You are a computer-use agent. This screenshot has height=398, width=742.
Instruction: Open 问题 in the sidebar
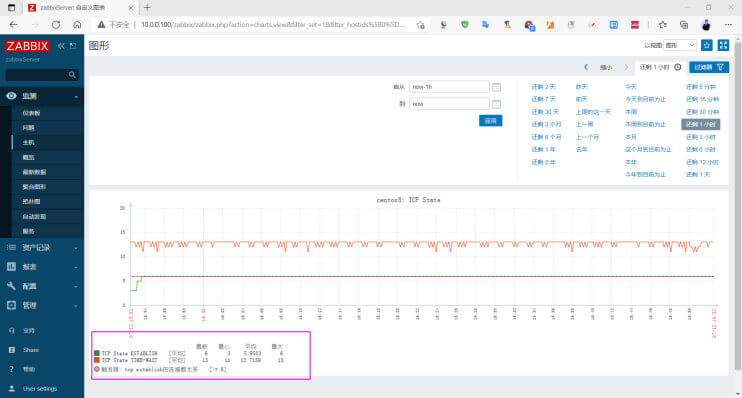point(28,128)
